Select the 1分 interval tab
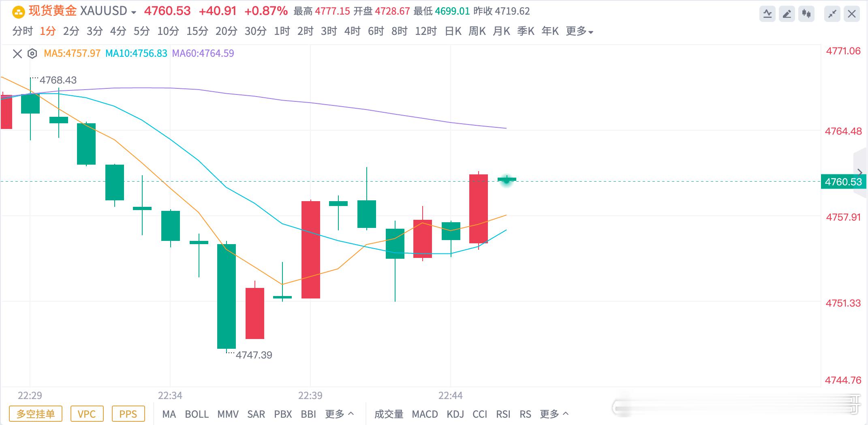 pyautogui.click(x=47, y=31)
